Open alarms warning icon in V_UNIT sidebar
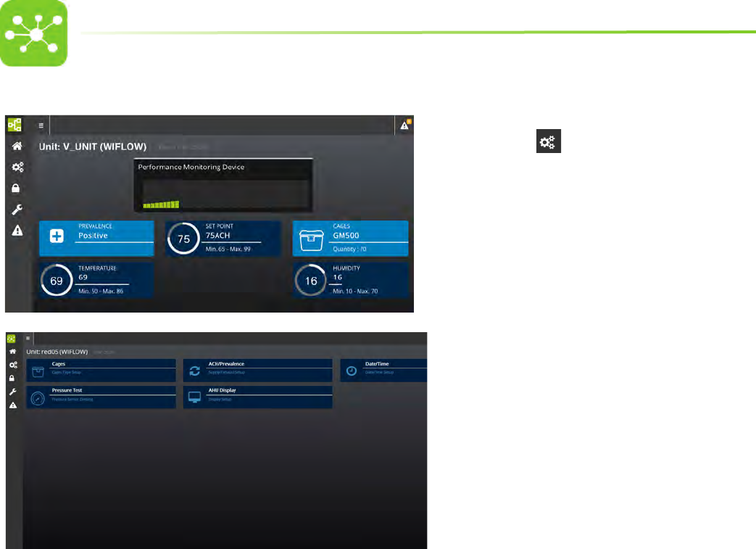The height and width of the screenshot is (549, 756). (x=17, y=230)
